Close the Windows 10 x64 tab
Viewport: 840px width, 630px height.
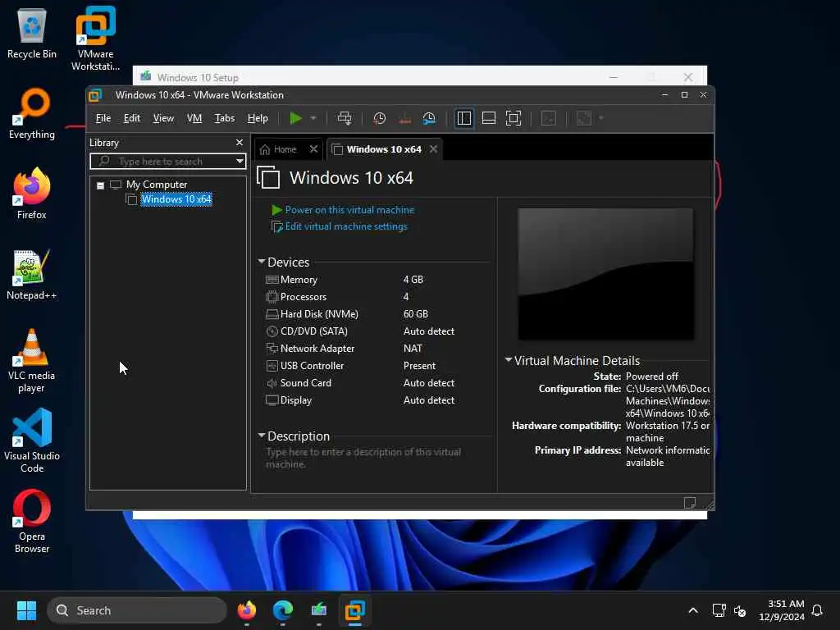tap(433, 149)
